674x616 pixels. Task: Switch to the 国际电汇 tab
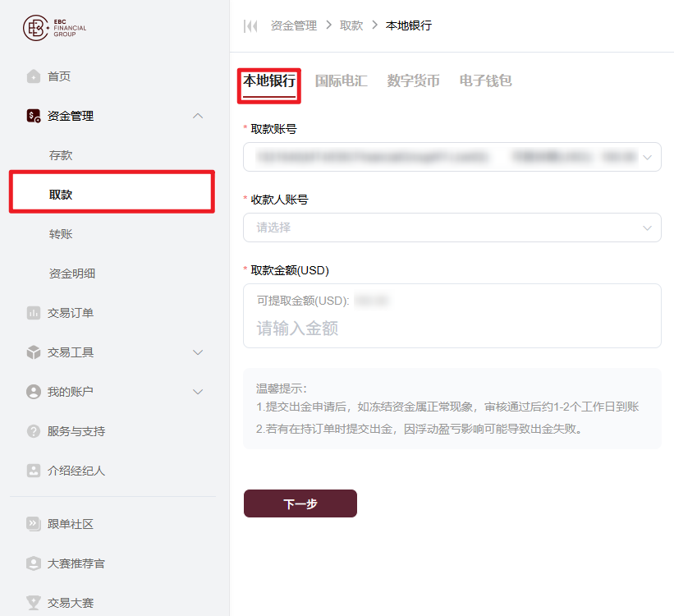coord(342,80)
